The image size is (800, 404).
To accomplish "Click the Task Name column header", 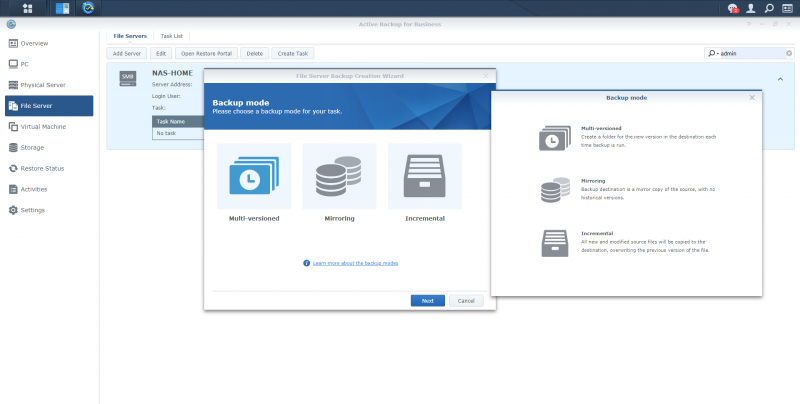I will [170, 122].
